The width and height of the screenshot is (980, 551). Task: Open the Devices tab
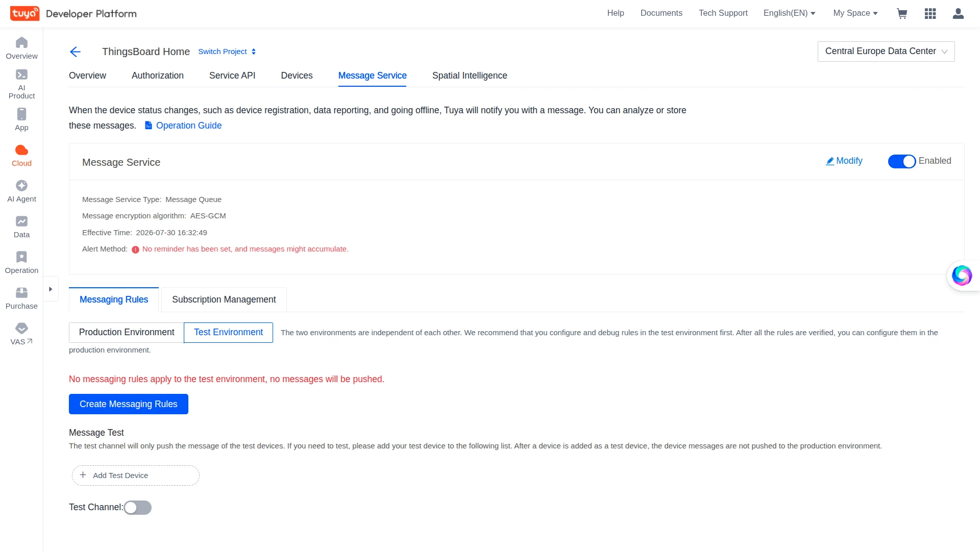(297, 76)
